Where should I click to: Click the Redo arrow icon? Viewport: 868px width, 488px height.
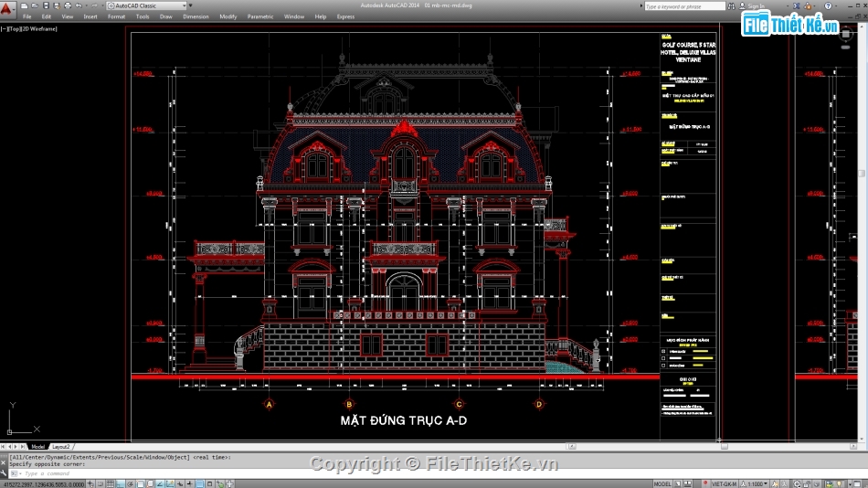pos(95,5)
